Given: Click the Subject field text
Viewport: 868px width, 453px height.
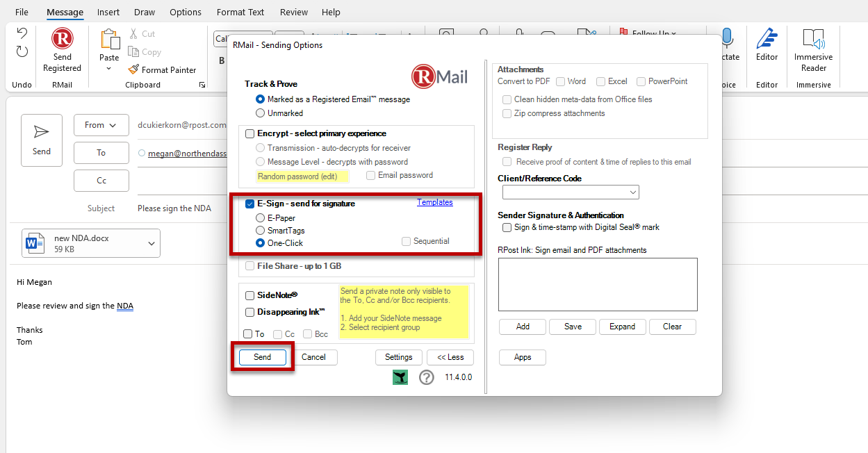Looking at the screenshot, I should (x=174, y=208).
